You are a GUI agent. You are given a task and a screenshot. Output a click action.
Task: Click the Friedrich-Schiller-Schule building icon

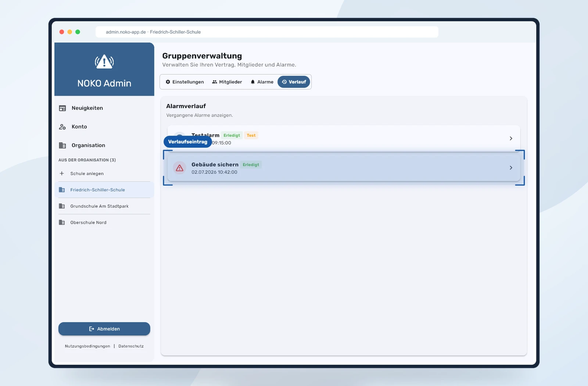tap(62, 190)
